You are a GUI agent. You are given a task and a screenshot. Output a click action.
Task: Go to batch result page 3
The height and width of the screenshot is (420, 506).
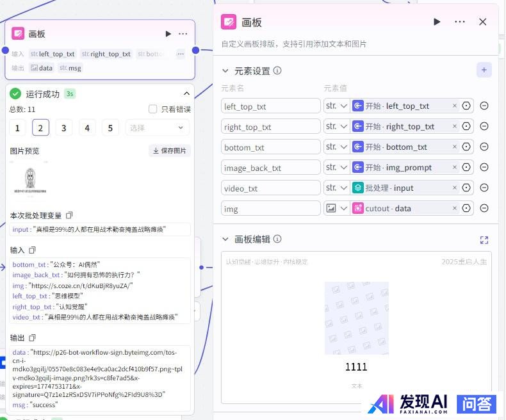63,128
